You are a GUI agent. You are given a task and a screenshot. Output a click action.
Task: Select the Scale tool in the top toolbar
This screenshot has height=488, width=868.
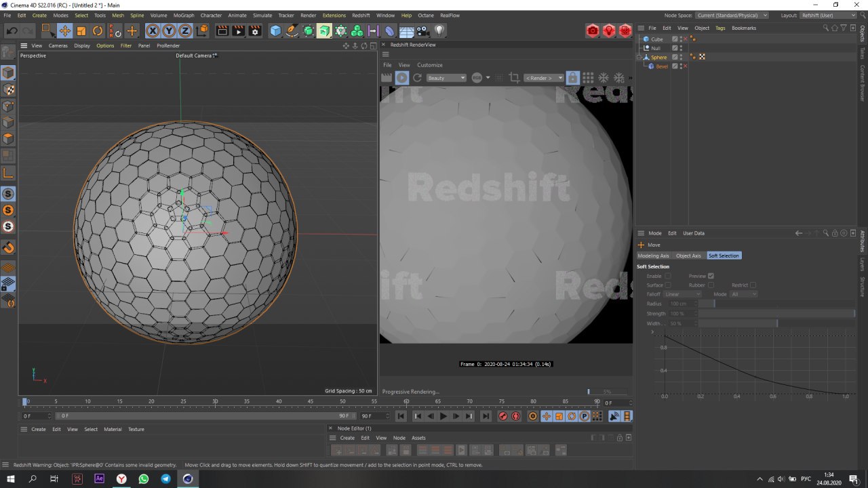pyautogui.click(x=81, y=30)
